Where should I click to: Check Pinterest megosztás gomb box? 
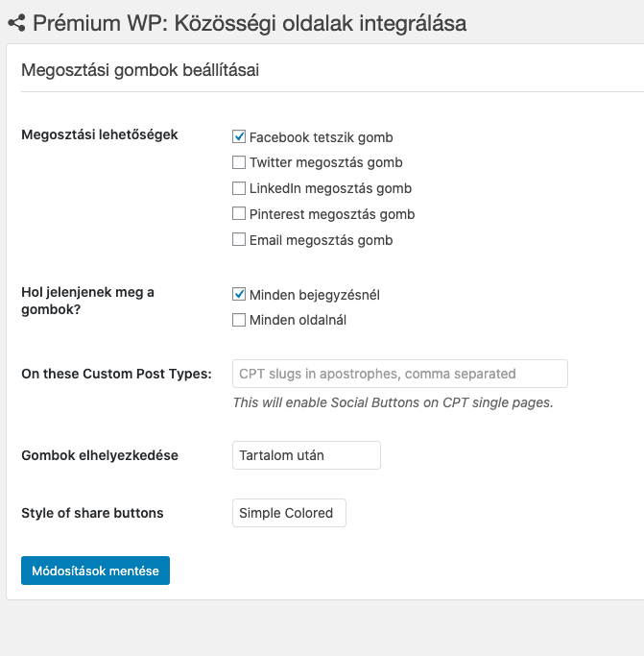tap(239, 213)
